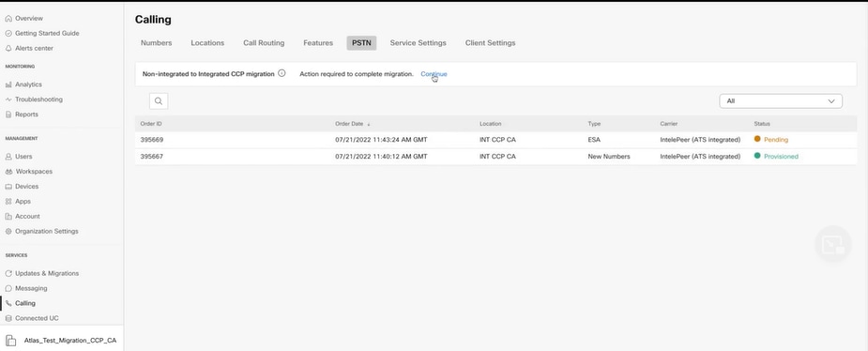Viewport: 868px width, 351px height.
Task: Click Atlas_Test_Migration_CCP_CA organization name
Action: click(70, 341)
